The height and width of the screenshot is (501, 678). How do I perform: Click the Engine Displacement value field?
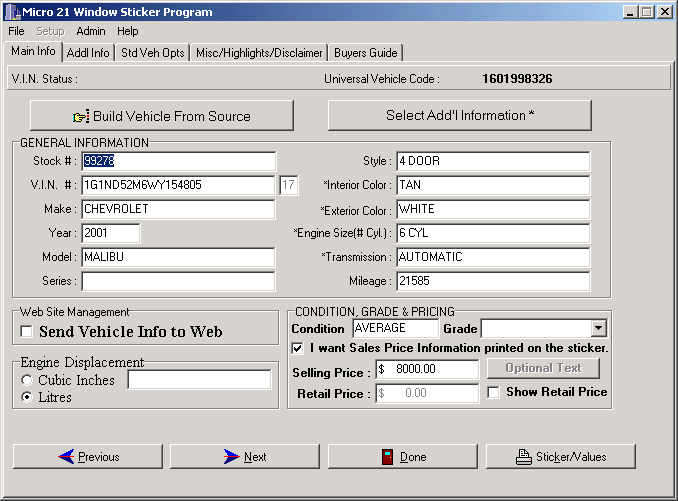tap(200, 380)
